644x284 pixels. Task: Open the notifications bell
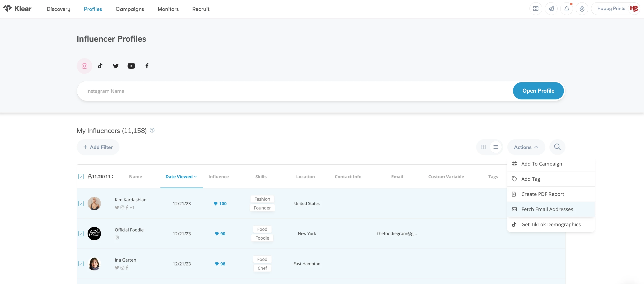point(567,9)
